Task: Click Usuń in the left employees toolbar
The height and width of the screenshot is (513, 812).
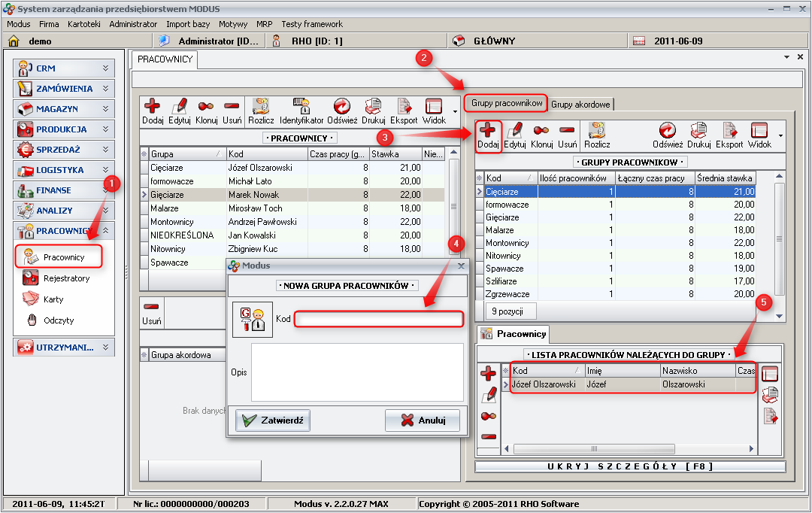Action: click(x=232, y=111)
